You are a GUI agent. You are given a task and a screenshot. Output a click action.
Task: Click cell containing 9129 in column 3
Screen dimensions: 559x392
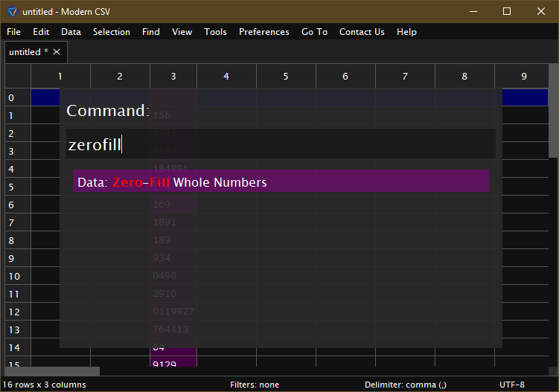[x=173, y=362]
